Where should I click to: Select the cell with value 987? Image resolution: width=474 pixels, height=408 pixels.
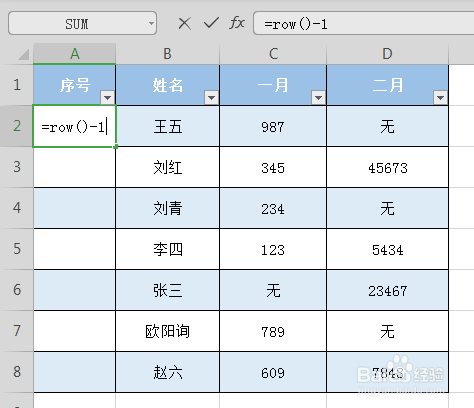tap(273, 126)
